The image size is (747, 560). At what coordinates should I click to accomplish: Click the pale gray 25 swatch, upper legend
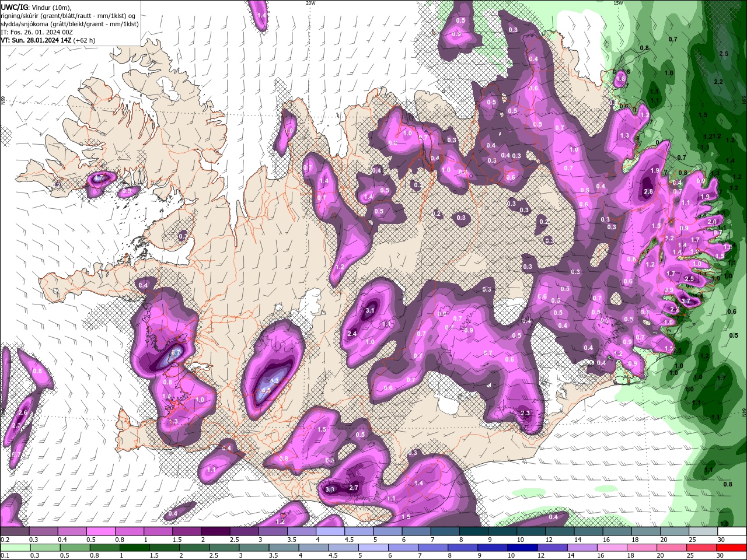click(703, 531)
